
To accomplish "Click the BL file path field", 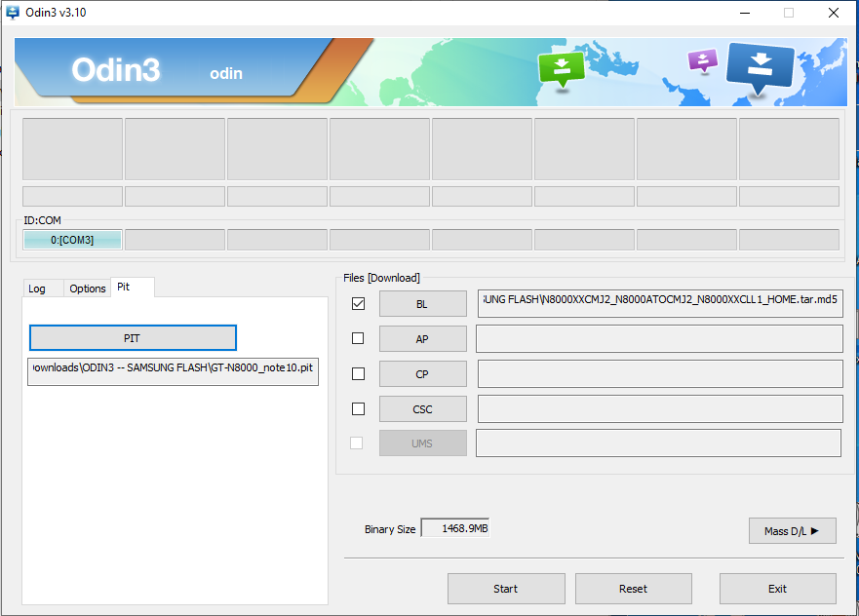I will (660, 304).
